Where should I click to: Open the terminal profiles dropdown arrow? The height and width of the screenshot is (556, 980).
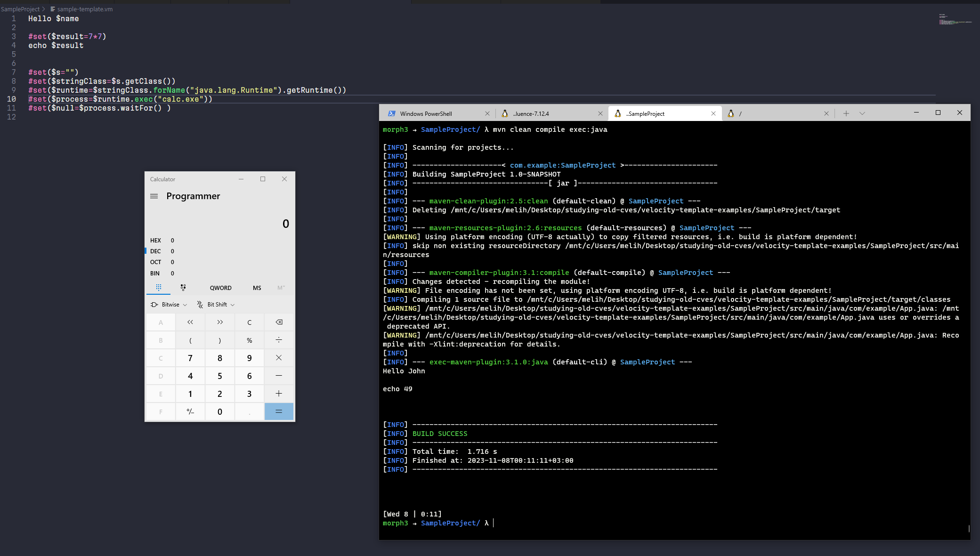tap(862, 113)
